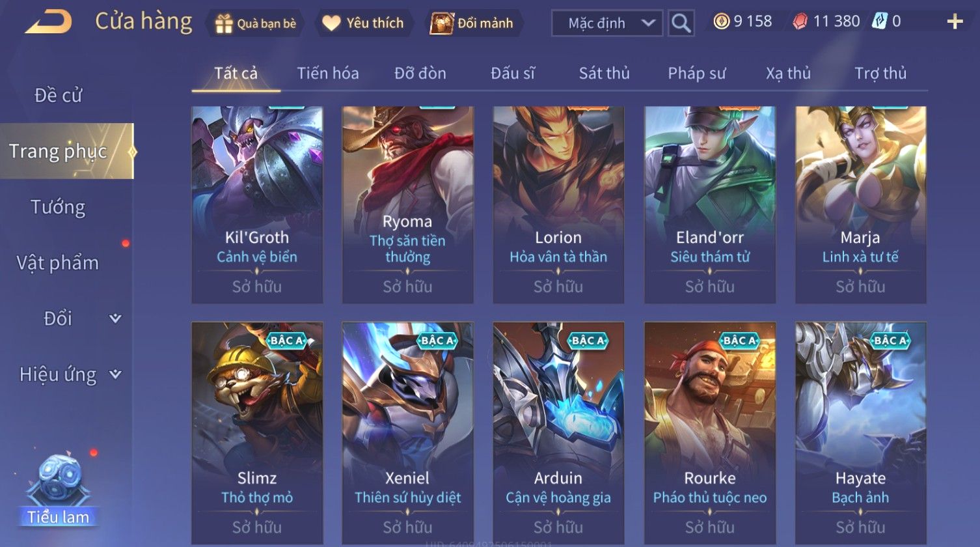This screenshot has height=547, width=980.
Task: Open the Quà bạn bè gift icon
Action: pos(224,24)
